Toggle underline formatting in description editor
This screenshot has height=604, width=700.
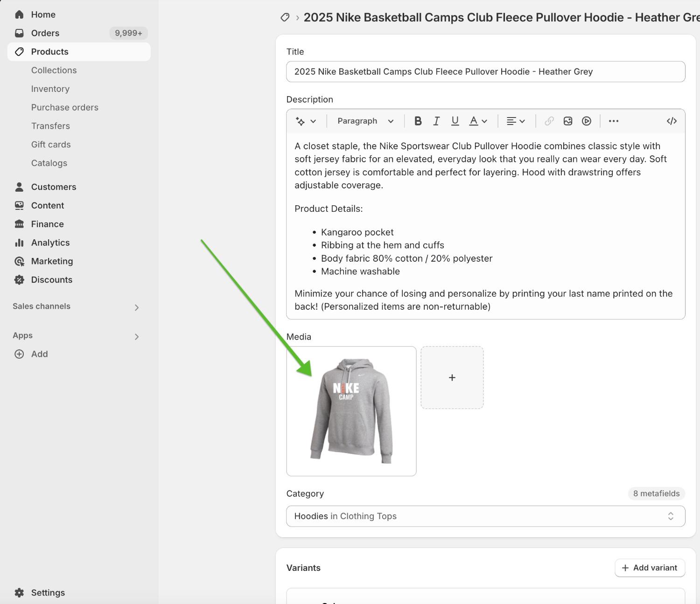[x=455, y=121]
